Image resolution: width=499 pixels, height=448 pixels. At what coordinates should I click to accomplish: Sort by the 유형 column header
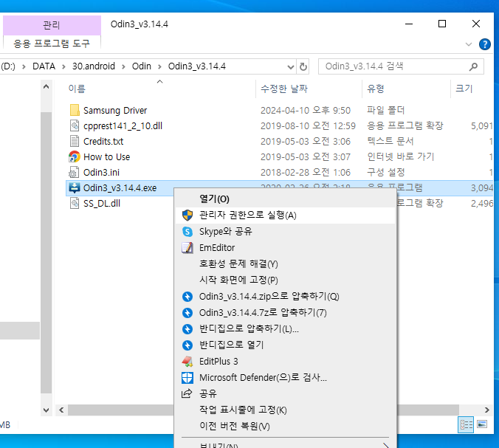(x=376, y=89)
